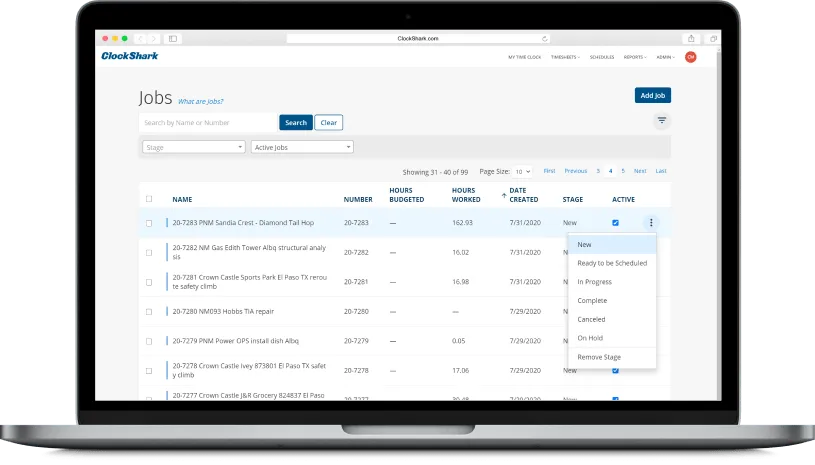Sort by Hours Budgeted column header
The width and height of the screenshot is (815, 465).
(x=407, y=195)
